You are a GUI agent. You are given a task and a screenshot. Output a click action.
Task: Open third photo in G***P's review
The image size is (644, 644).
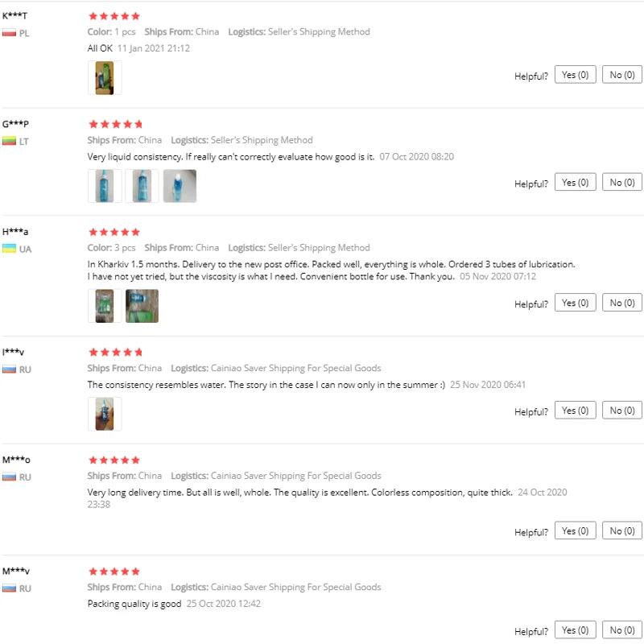179,186
